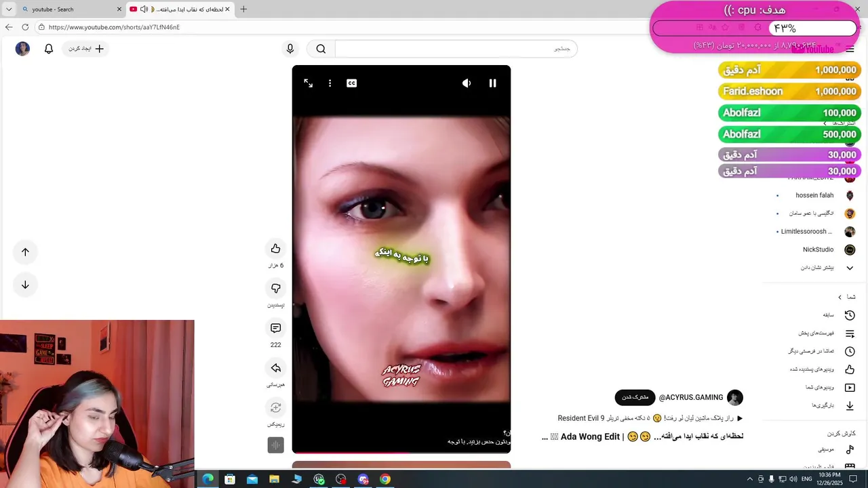Open YouTube notifications bell
Viewport: 868px width, 488px height.
point(49,49)
